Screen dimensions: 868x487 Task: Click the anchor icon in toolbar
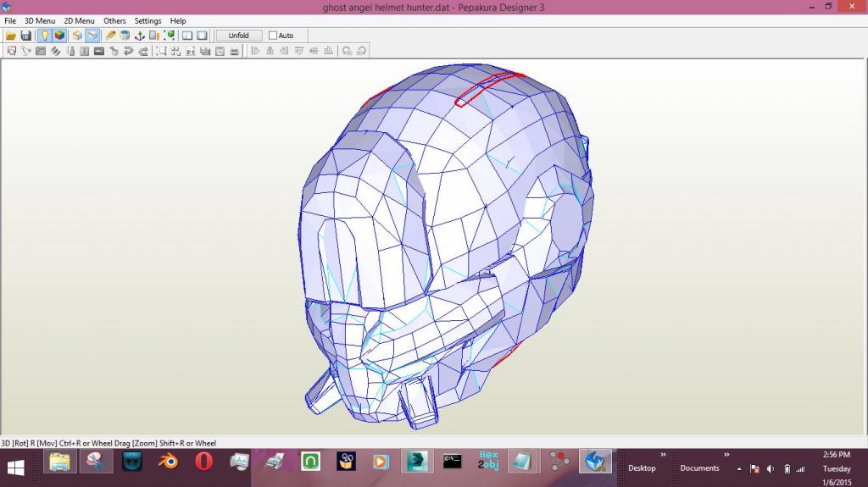140,36
